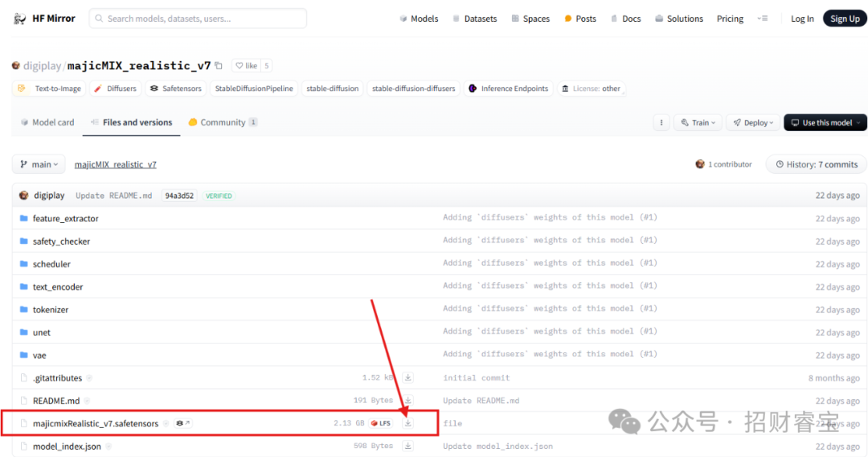Select the Safetensors tag
Viewport: 868px width, 457px height.
tap(176, 88)
